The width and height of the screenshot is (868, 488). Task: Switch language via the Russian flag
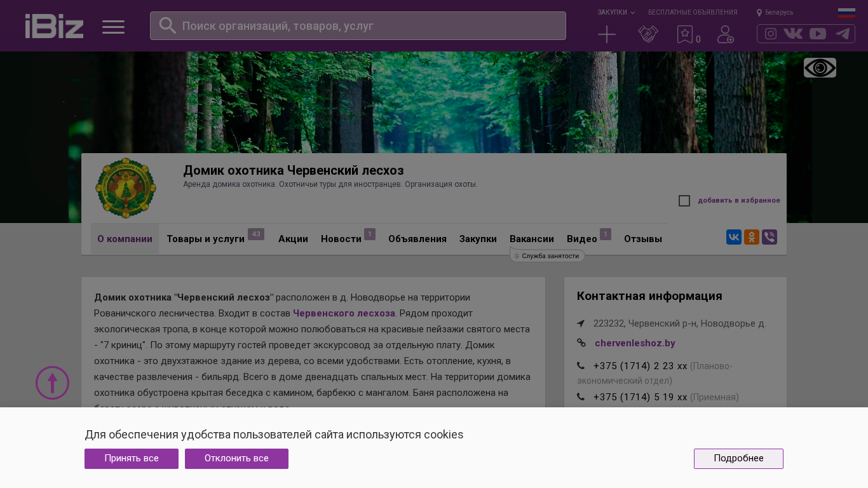[846, 13]
